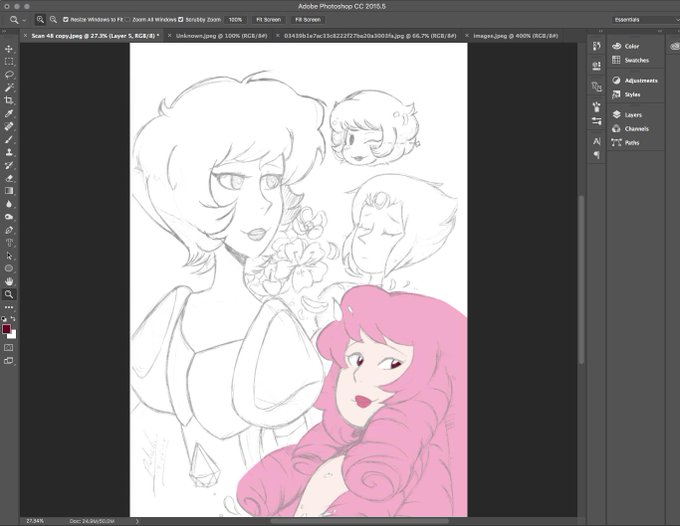
Task: Swap foreground and background colors
Action: coord(13,318)
